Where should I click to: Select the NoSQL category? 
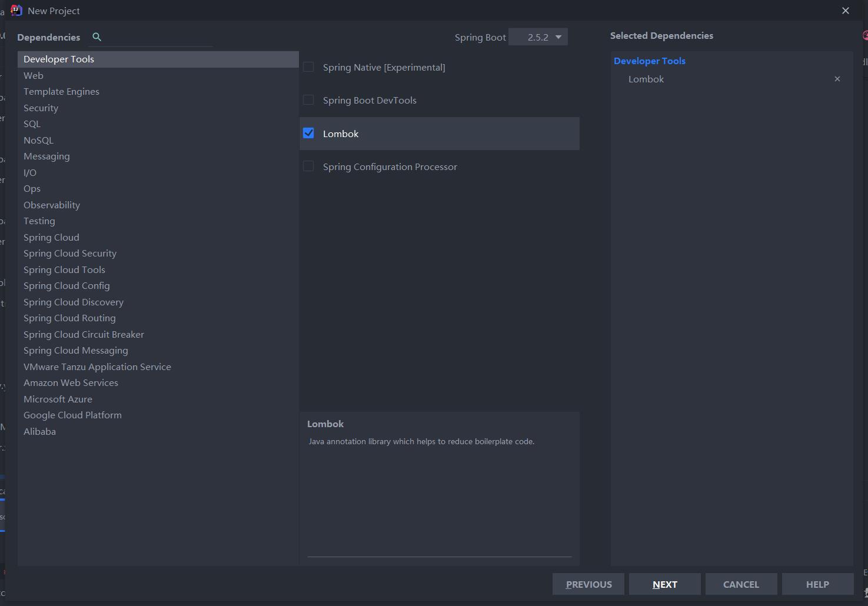point(158,140)
